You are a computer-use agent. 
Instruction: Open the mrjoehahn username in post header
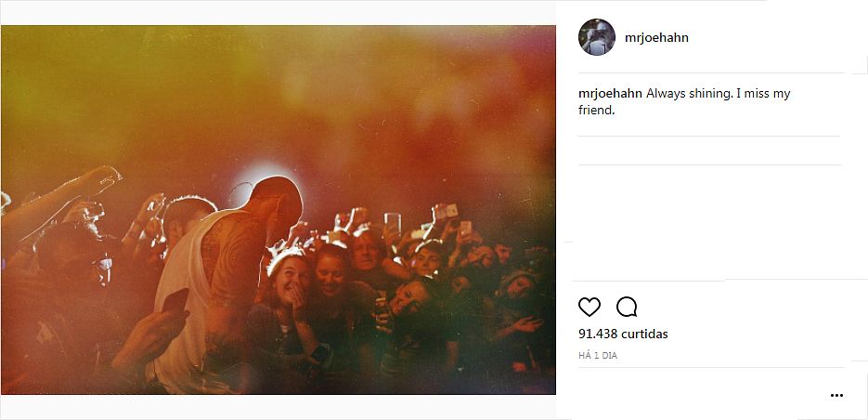656,38
